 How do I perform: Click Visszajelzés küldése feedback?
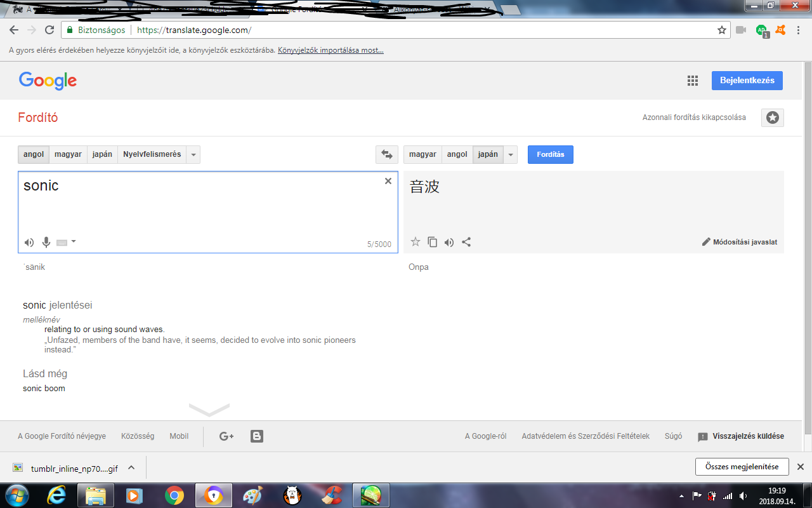741,436
